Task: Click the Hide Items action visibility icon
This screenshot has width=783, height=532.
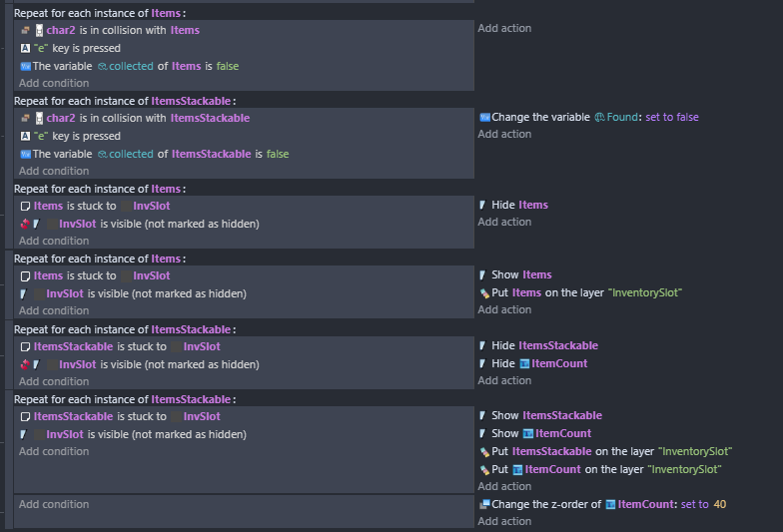Action: (483, 206)
